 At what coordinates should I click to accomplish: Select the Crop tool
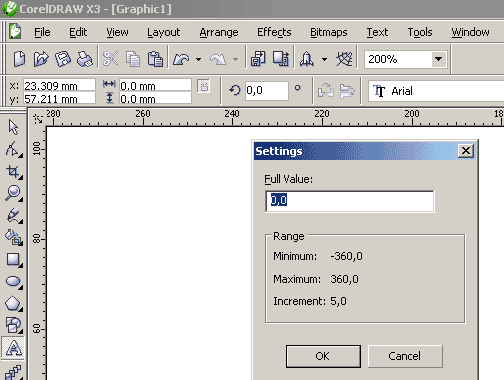(13, 171)
